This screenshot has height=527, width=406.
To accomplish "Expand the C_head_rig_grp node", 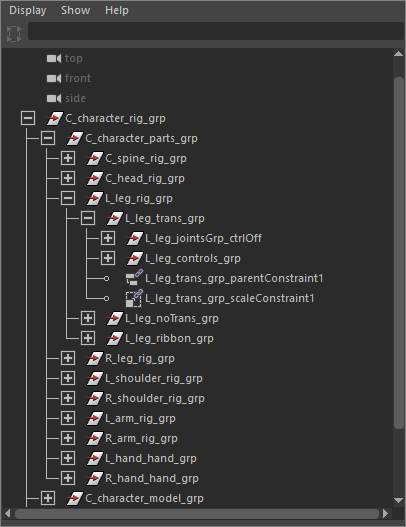I will click(x=68, y=178).
